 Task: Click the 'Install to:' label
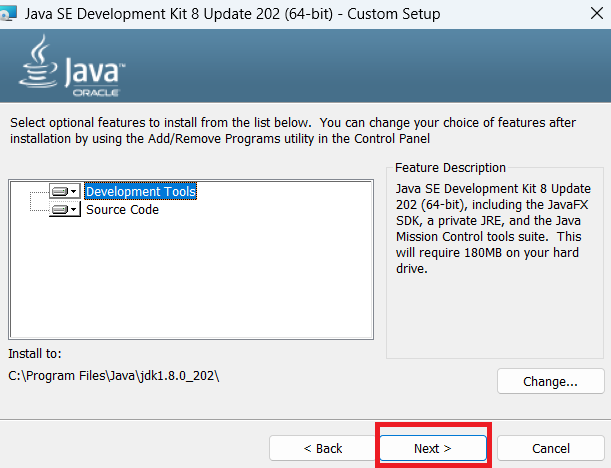coord(35,353)
